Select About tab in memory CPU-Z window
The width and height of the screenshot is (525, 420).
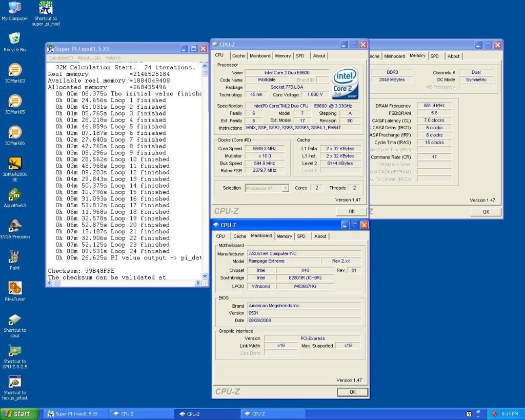453,56
